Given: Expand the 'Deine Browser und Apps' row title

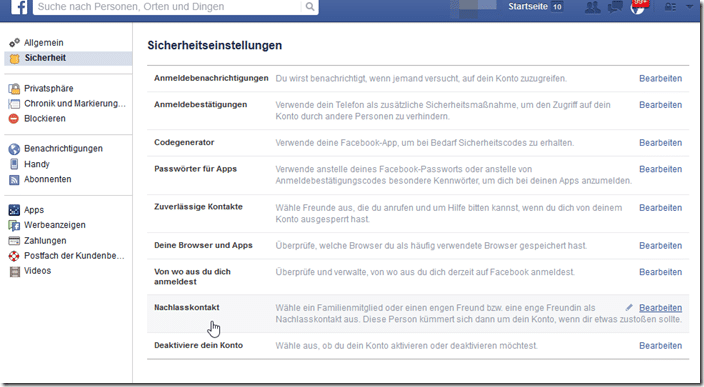Looking at the screenshot, I should click(x=203, y=245).
